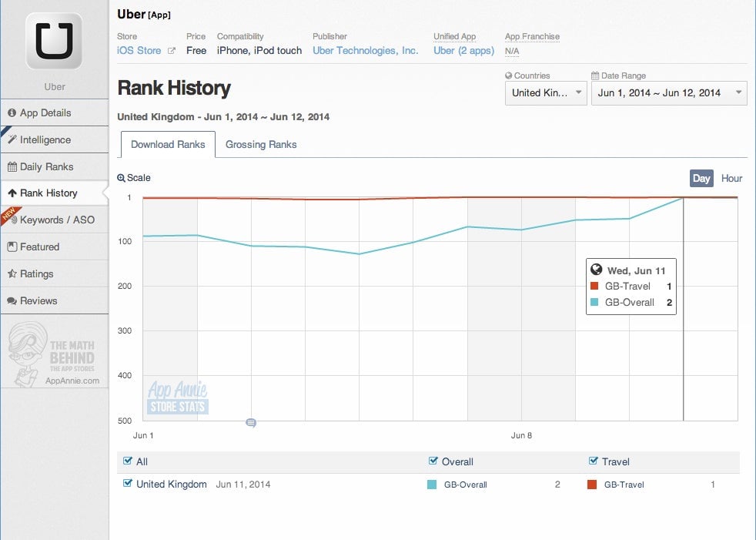Click GB-Overall teal swatch in legend row
756x540 pixels.
pos(432,485)
